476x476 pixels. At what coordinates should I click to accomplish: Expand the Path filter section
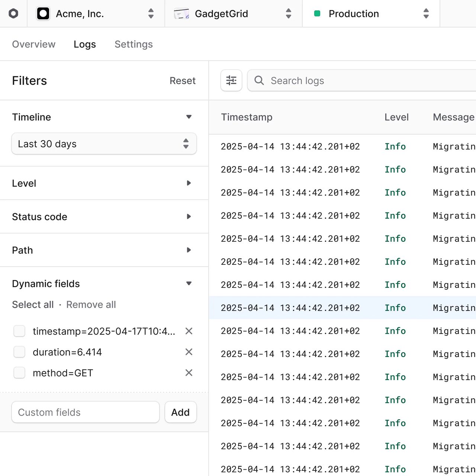tap(189, 250)
